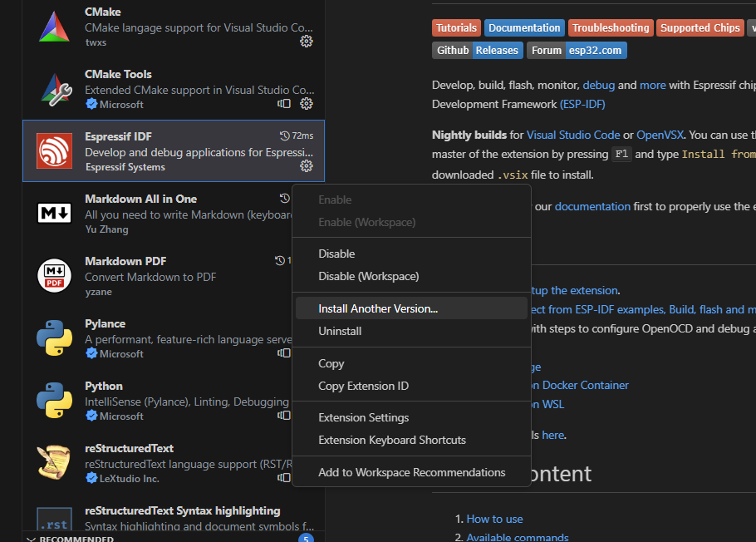756x542 pixels.
Task: Select the CMake Tools extension logo
Action: [x=55, y=89]
